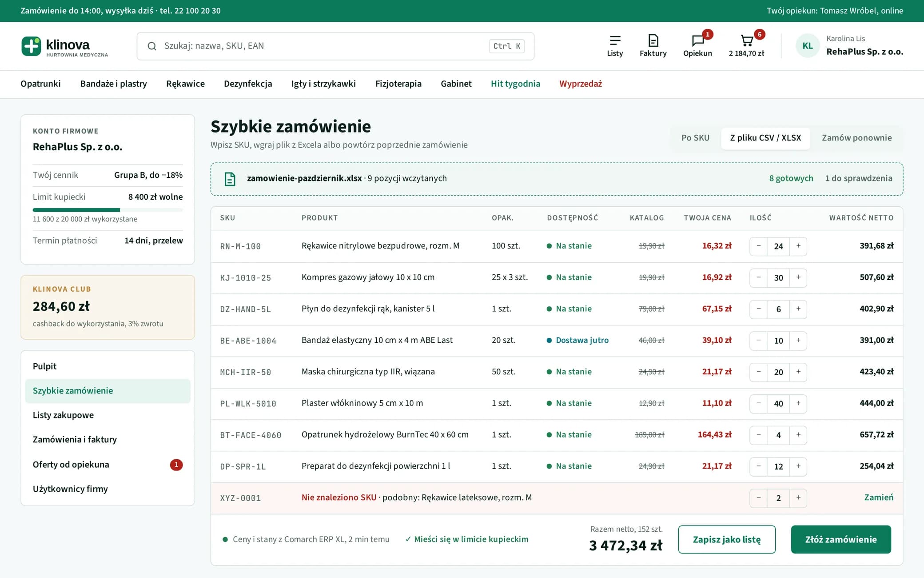Open the cart showing 2 184,70 zł
Viewport: 924px width, 578px height.
pyautogui.click(x=747, y=46)
